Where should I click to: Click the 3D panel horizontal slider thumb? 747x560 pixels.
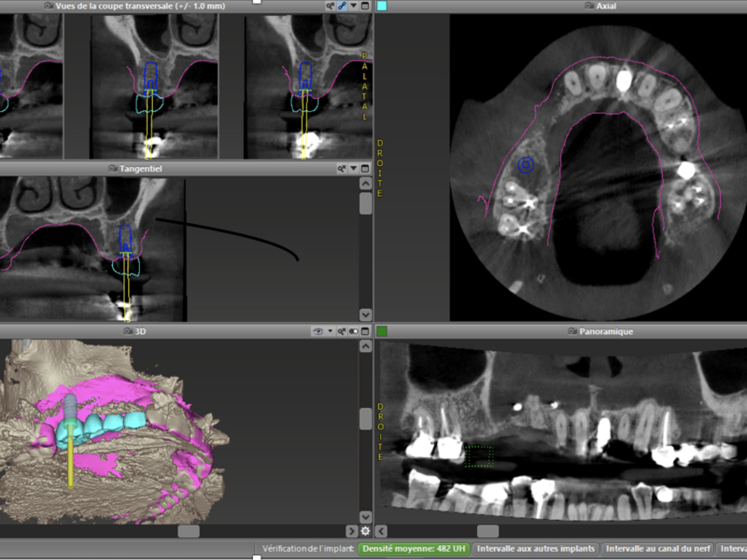(189, 531)
